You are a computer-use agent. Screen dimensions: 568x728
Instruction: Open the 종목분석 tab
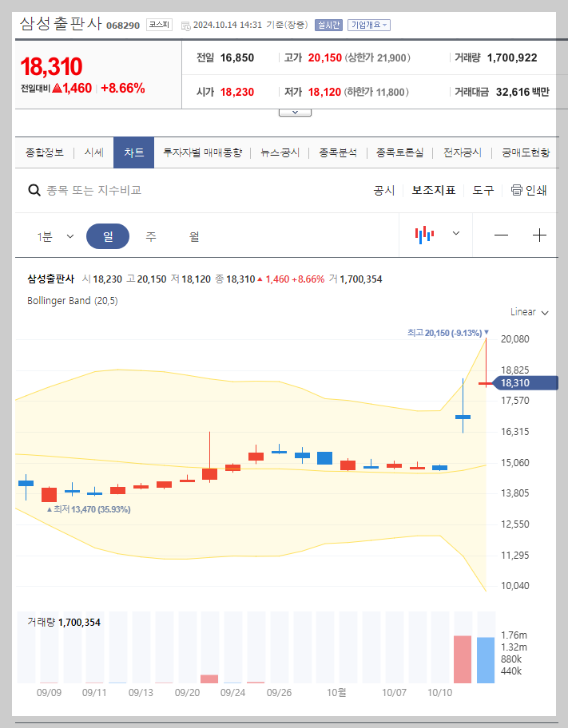point(338,152)
